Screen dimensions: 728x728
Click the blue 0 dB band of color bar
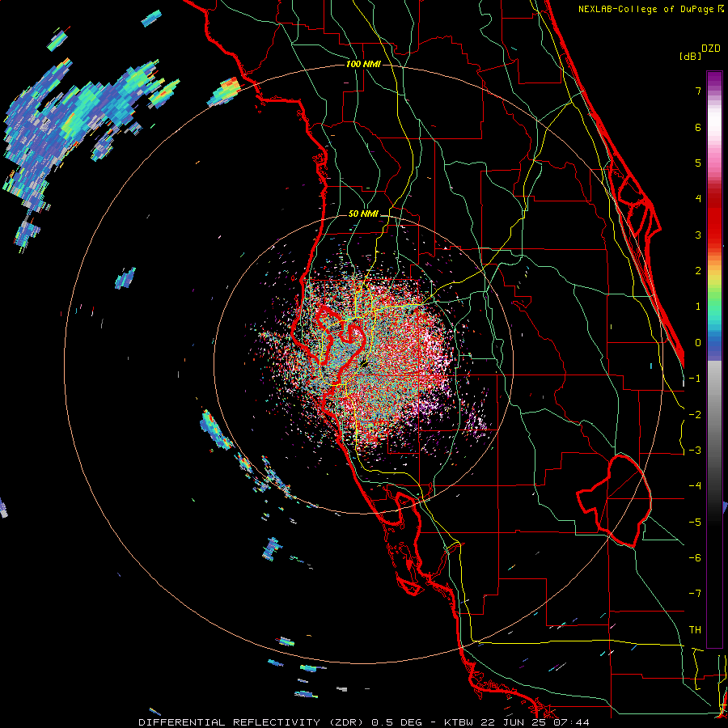714,343
